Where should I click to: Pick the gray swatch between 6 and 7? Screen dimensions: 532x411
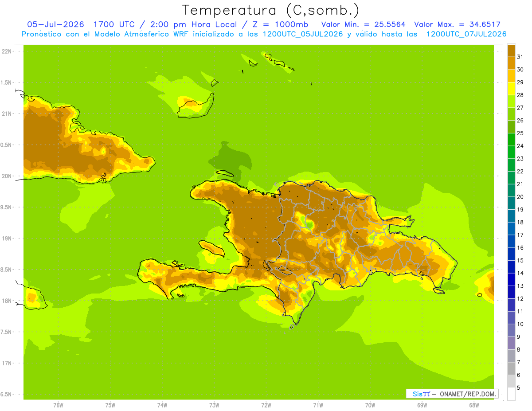(x=511, y=368)
